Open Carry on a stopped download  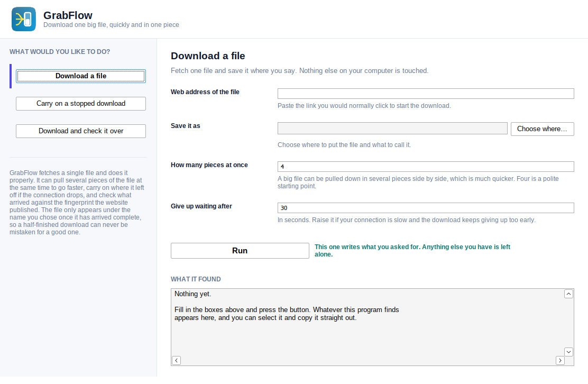(80, 104)
